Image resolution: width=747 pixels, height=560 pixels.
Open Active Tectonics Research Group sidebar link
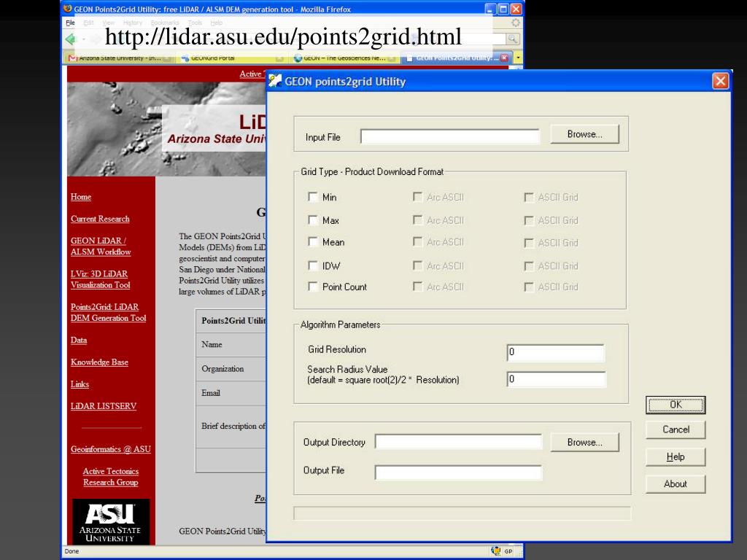(x=111, y=477)
